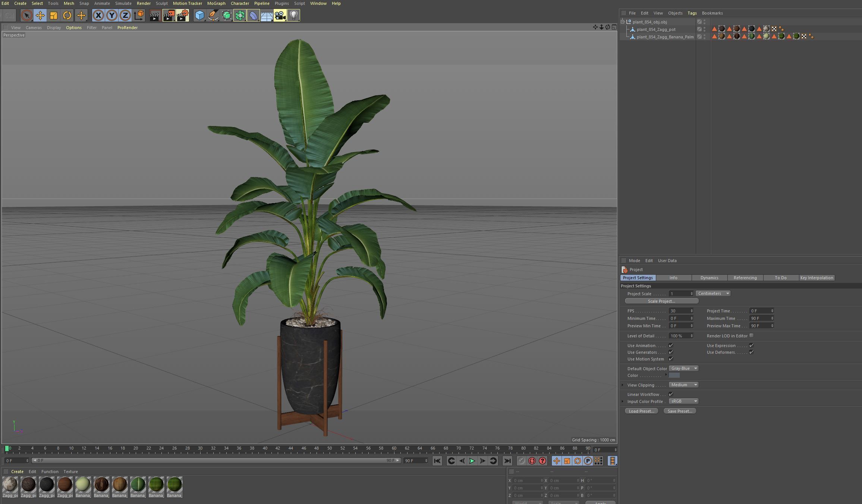Click the Record Active Objects red button
862x504 pixels.
pos(532,461)
